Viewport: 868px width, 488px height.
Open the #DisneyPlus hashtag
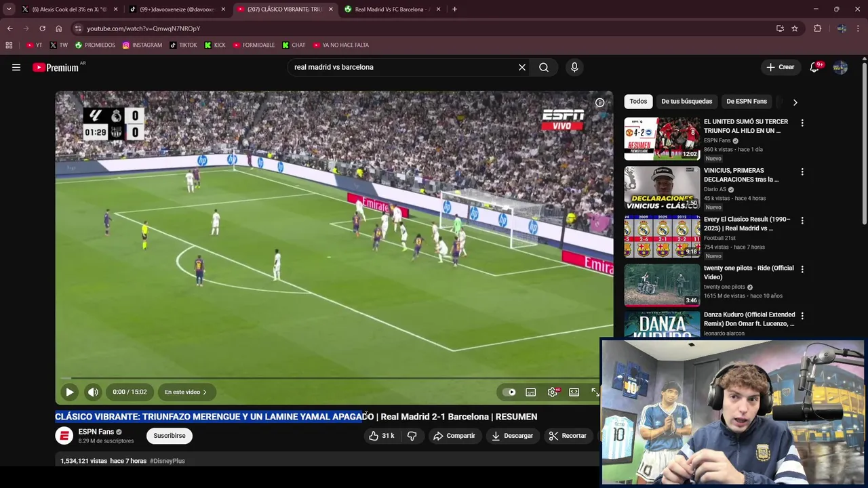167,461
